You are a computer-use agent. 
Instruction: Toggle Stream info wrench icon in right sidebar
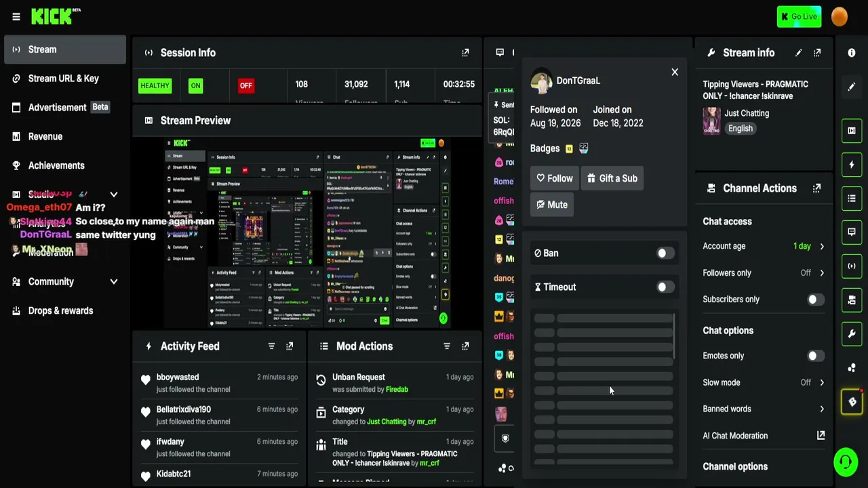coord(852,333)
